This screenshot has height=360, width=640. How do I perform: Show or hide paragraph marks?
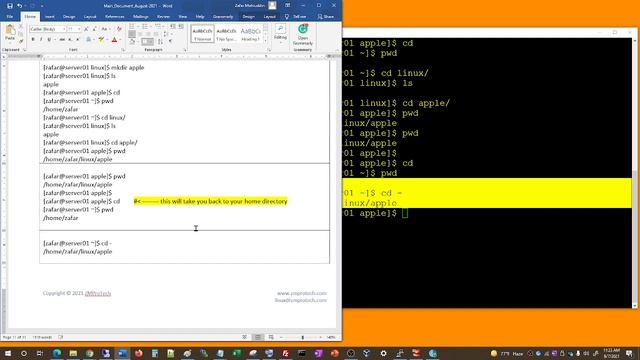(x=171, y=41)
